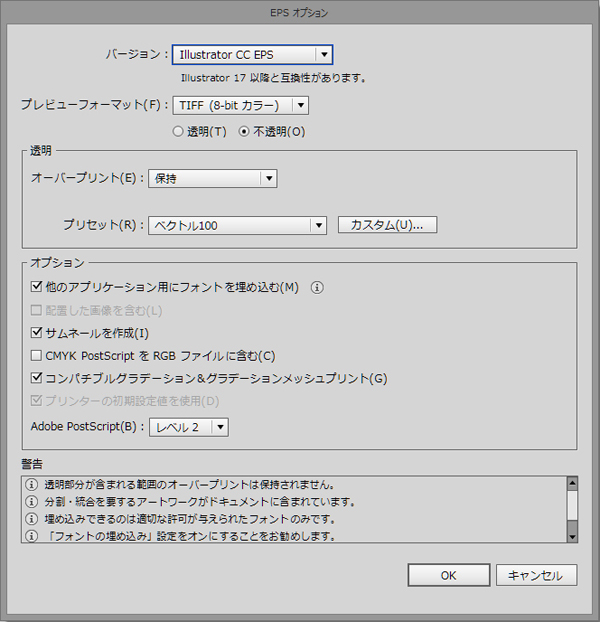Screen dimensions: 600x622
Task: Toggle 他のアプリケーション用にフォントを埋め込む(M) checkbox
Action: [x=36, y=286]
